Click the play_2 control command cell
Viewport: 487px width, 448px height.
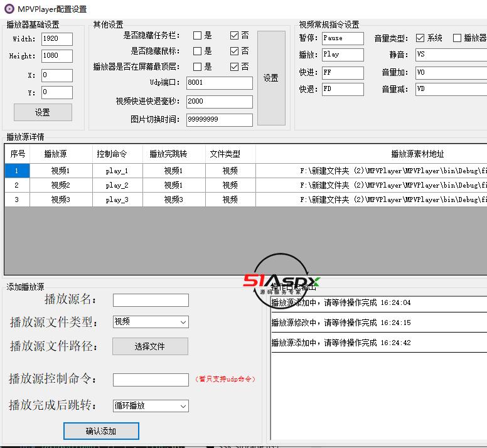point(118,185)
